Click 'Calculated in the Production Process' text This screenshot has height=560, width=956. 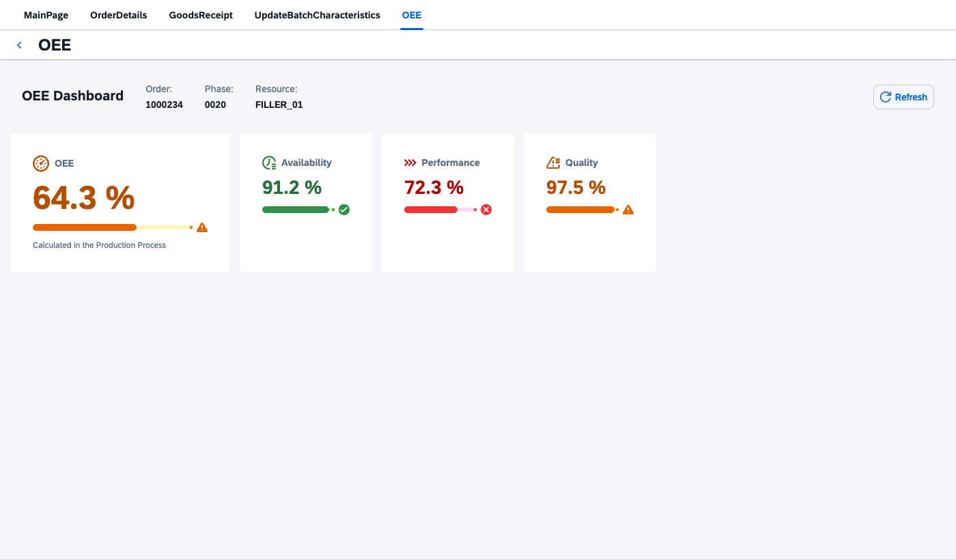point(100,244)
